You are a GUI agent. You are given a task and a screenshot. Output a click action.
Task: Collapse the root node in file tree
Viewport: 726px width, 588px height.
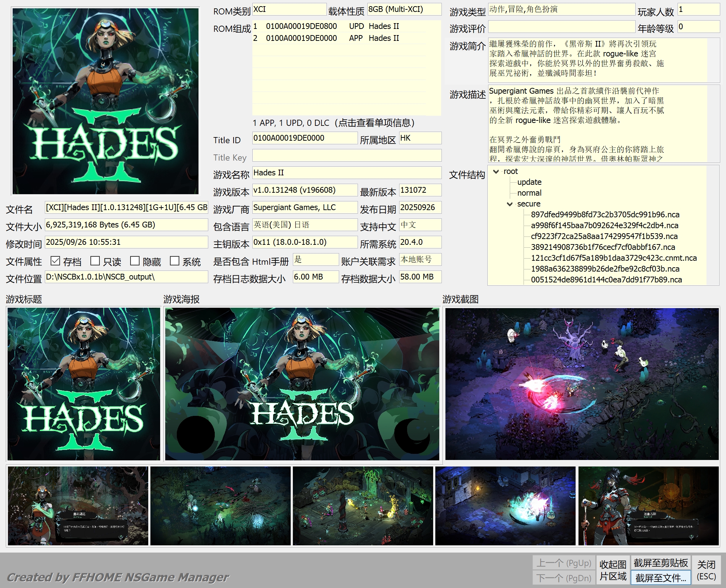tap(496, 171)
